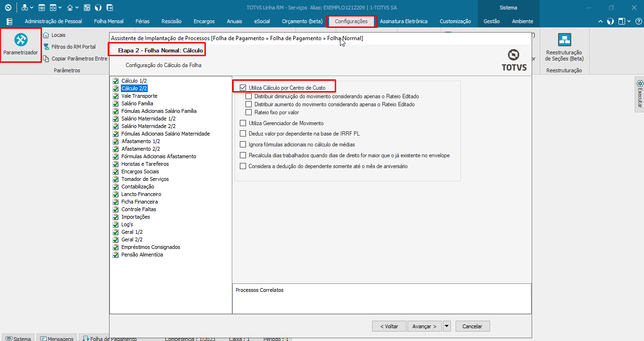Open Folha de Pagamento bottom tab
This screenshot has height=341, width=644.
pyautogui.click(x=110, y=338)
